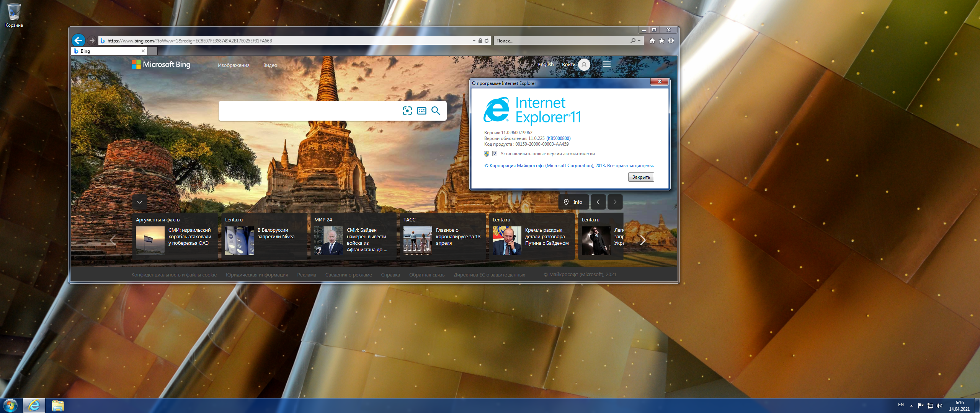Click EN language indicator in tray

(x=901, y=405)
